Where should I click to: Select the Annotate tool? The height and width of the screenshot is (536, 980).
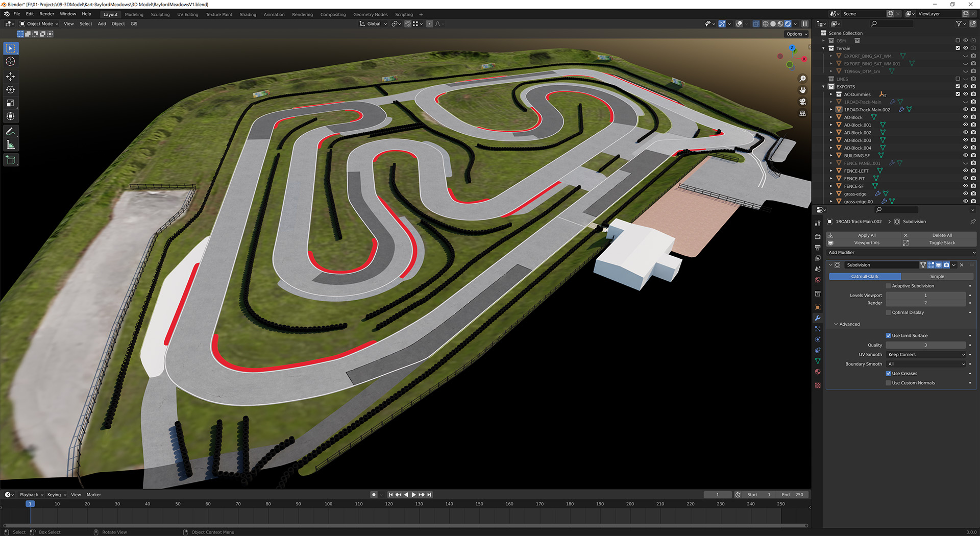coord(10,132)
